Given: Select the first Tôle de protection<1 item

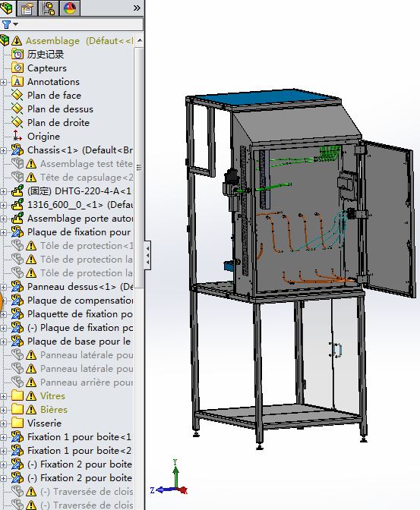Looking at the screenshot, I should pyautogui.click(x=87, y=246).
